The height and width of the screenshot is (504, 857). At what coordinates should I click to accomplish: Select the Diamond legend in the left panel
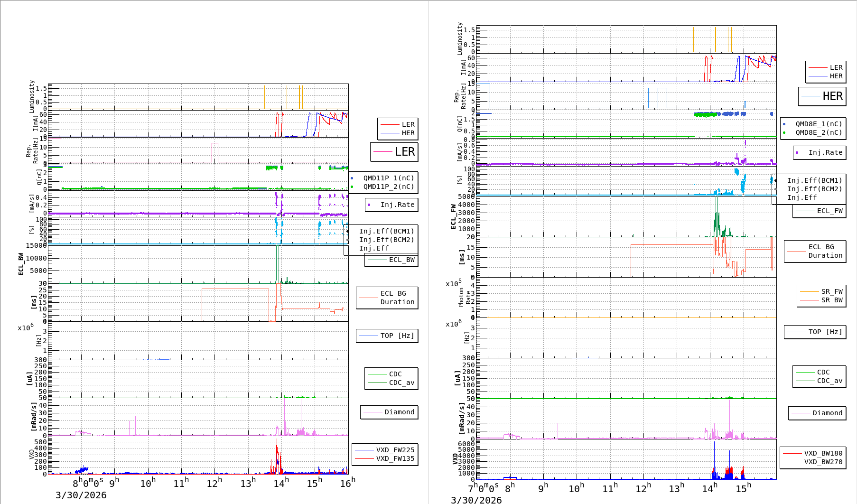pos(399,412)
